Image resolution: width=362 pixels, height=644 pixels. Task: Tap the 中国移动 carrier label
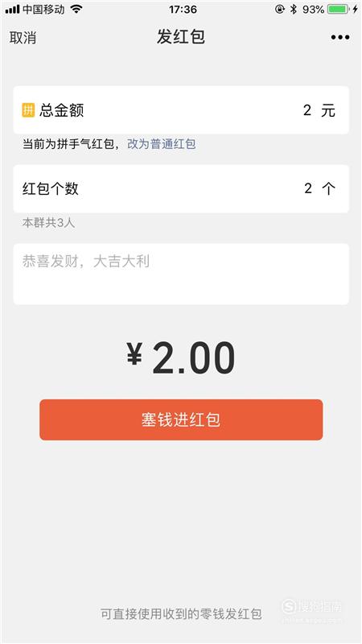[43, 9]
